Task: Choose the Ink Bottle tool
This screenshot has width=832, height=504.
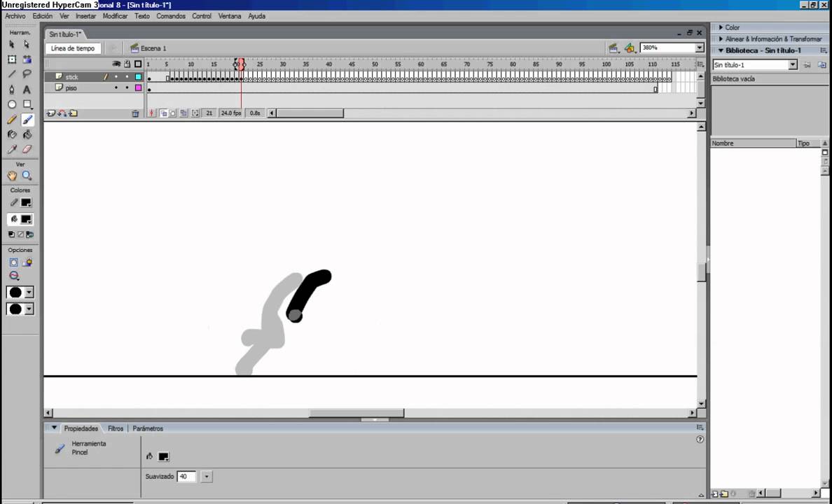Action: [x=12, y=135]
